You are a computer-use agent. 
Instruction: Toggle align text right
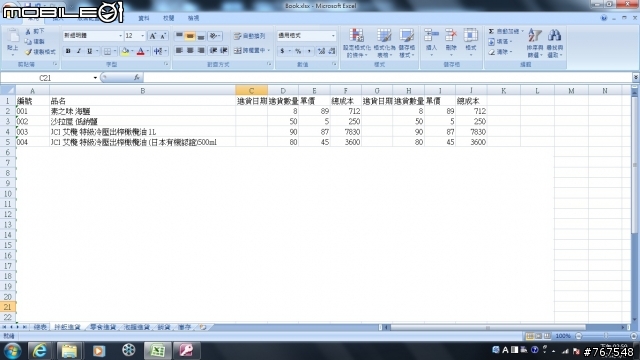coord(200,50)
